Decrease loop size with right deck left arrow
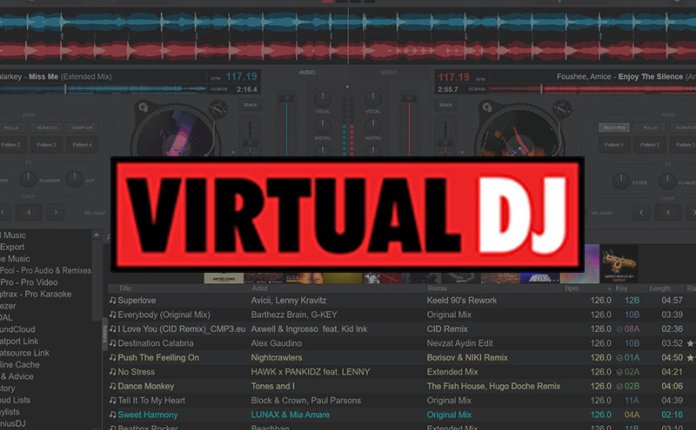The width and height of the screenshot is (696, 430). 641,213
